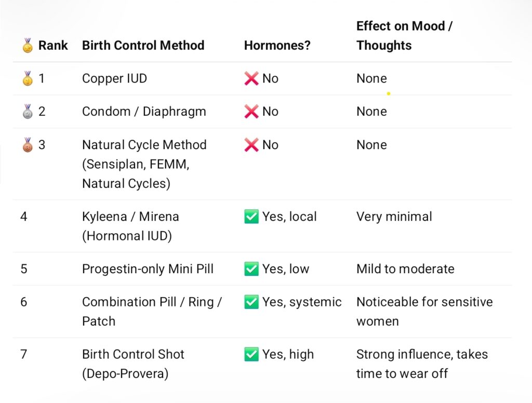
Task: Click the silver medal icon for rank 2
Action: pyautogui.click(x=28, y=112)
